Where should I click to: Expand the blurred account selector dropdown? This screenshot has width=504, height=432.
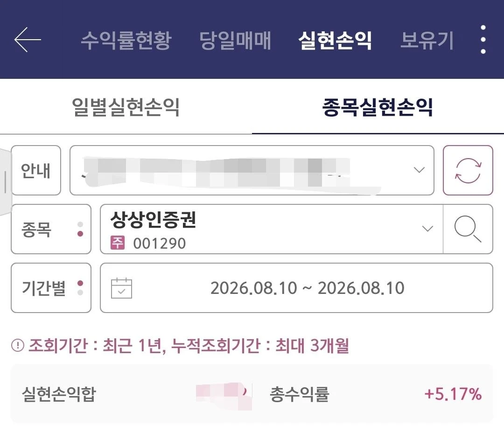[252, 170]
